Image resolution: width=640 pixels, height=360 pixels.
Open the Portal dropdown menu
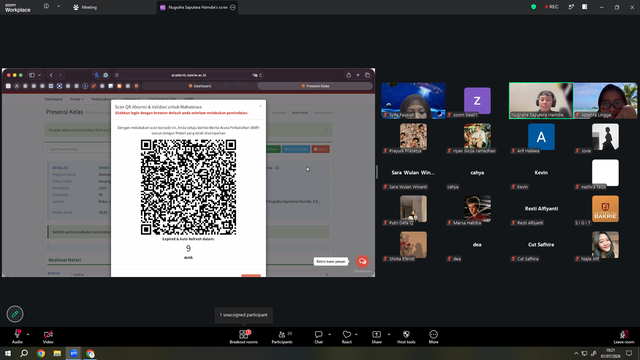click(x=77, y=99)
